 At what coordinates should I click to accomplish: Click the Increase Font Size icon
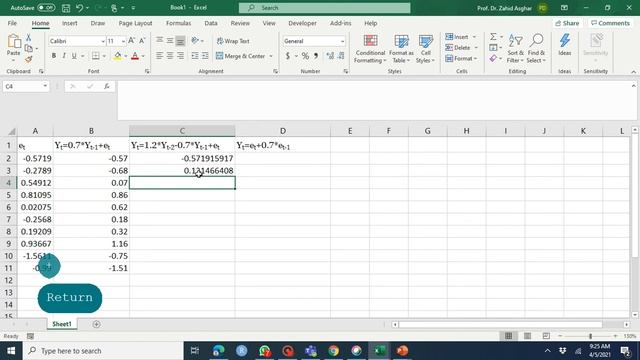coord(131,41)
